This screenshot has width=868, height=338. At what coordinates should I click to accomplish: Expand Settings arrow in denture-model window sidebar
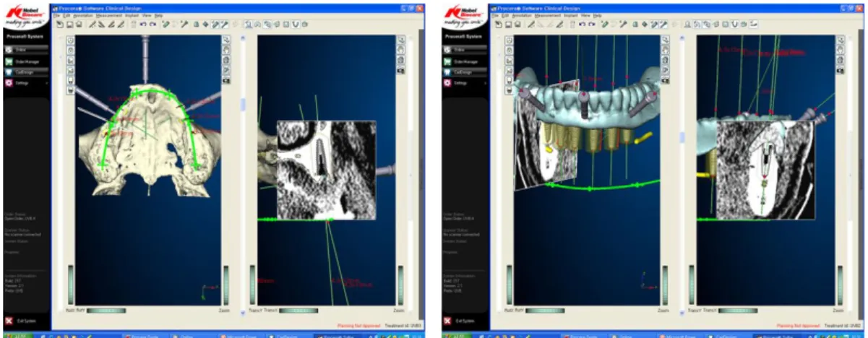485,83
